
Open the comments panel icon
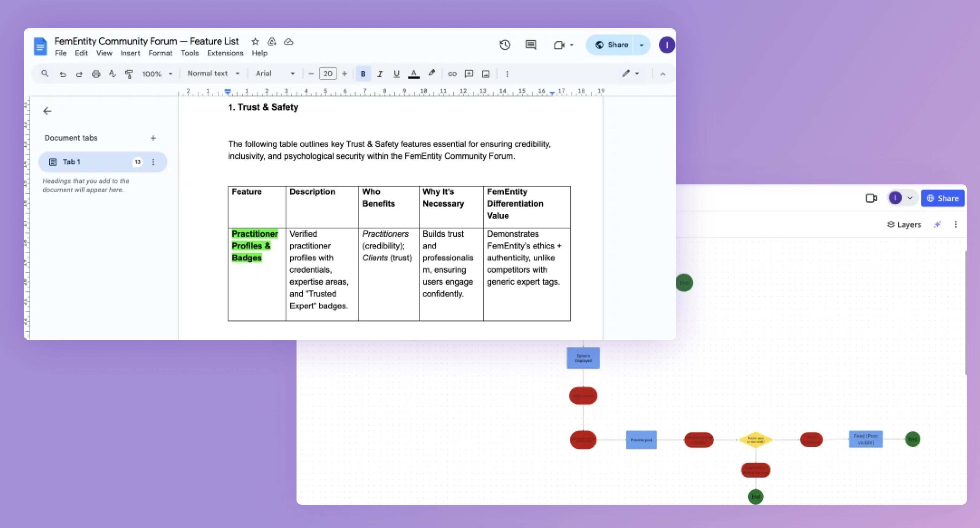(531, 45)
